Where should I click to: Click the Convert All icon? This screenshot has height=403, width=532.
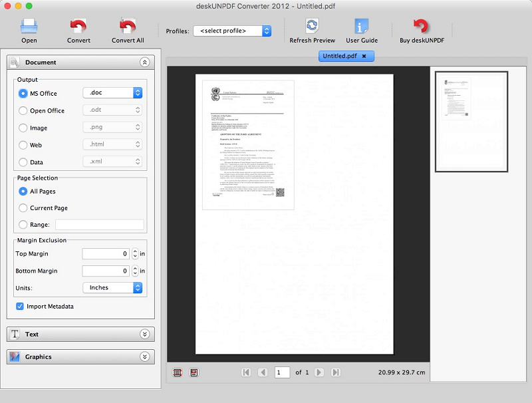click(127, 27)
